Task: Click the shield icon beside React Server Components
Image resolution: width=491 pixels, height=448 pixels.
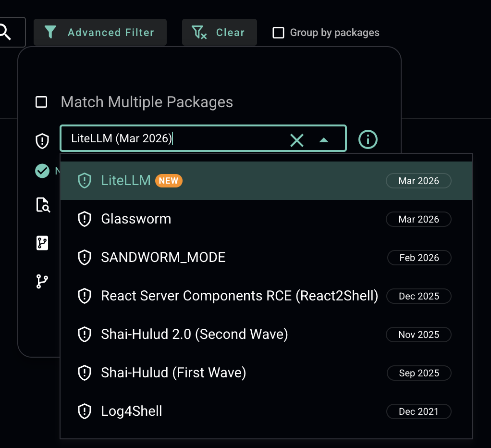Action: click(x=84, y=296)
